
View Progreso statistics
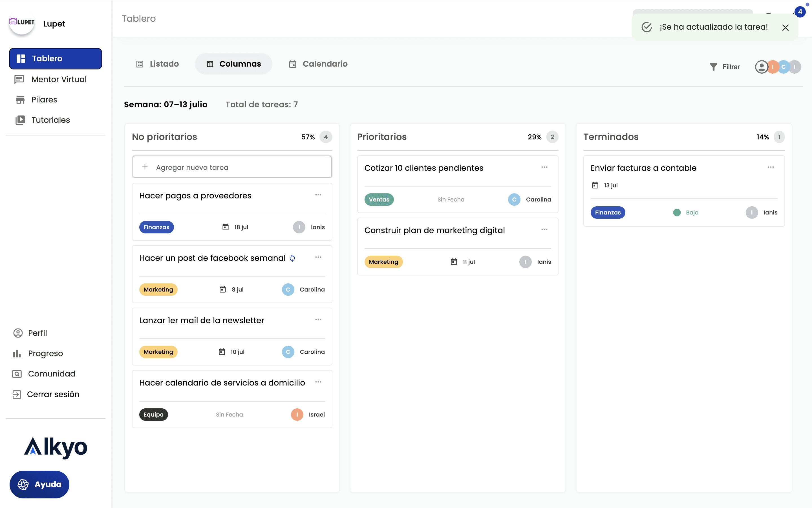click(37, 353)
